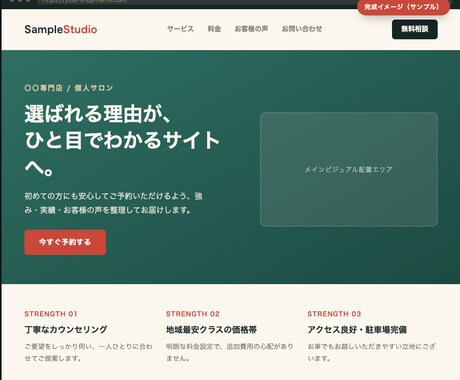The height and width of the screenshot is (380, 460).
Task: Open the サービス navigation link
Action: (180, 29)
